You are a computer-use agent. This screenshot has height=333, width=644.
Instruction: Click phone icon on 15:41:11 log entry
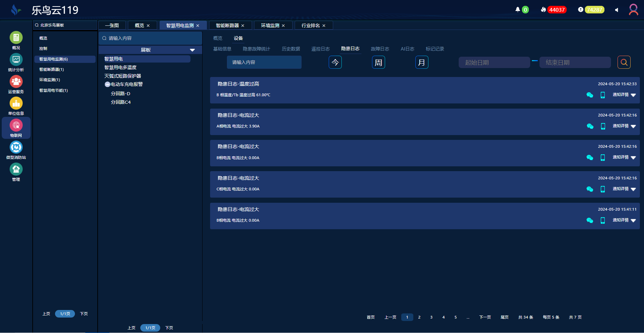click(602, 220)
